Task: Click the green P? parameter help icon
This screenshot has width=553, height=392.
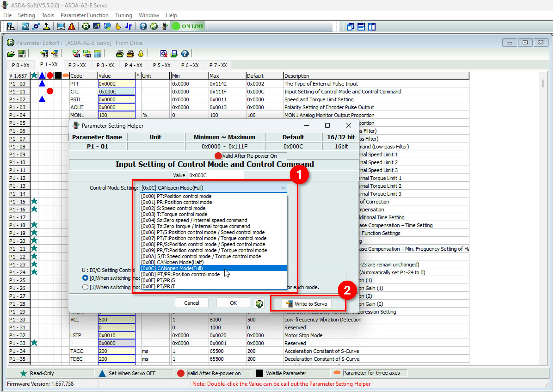Action: pyautogui.click(x=154, y=26)
